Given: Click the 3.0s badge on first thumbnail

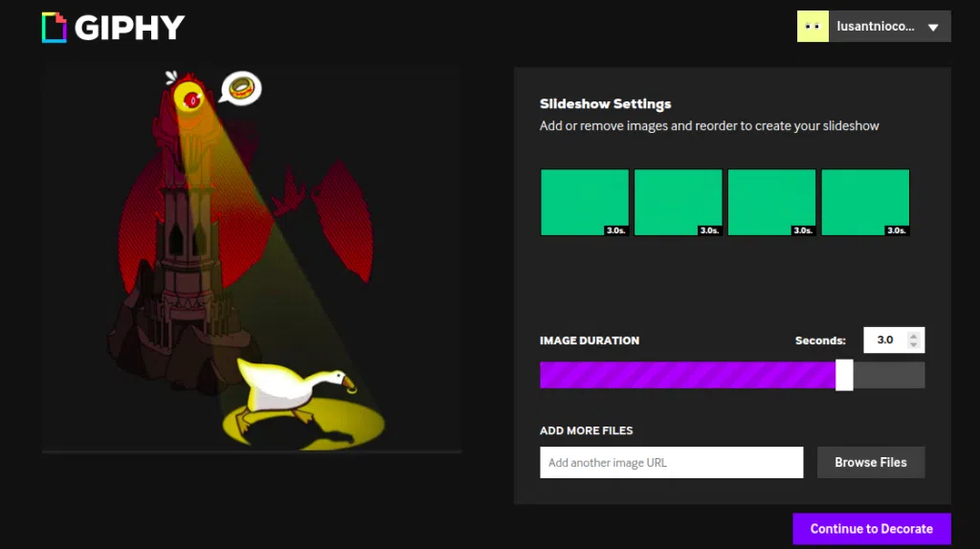Looking at the screenshot, I should 615,231.
